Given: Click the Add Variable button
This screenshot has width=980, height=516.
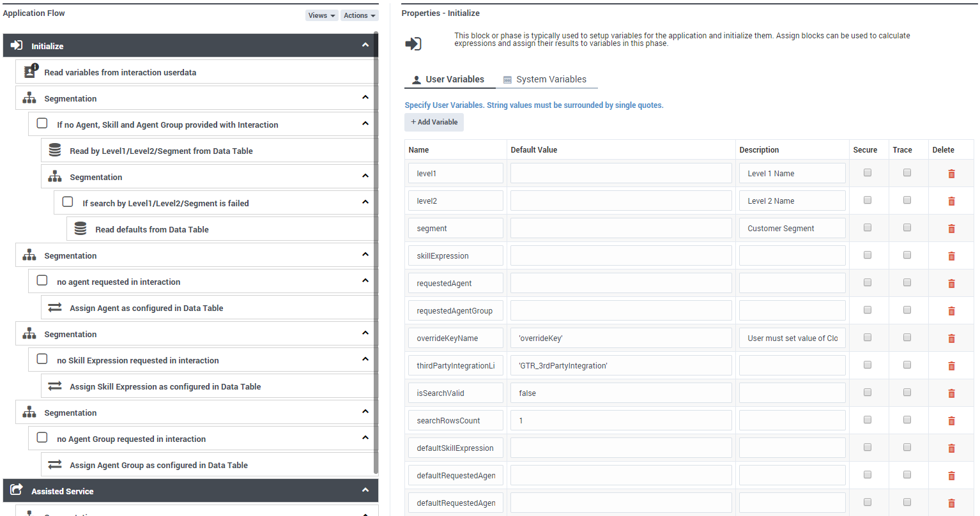Looking at the screenshot, I should click(434, 122).
